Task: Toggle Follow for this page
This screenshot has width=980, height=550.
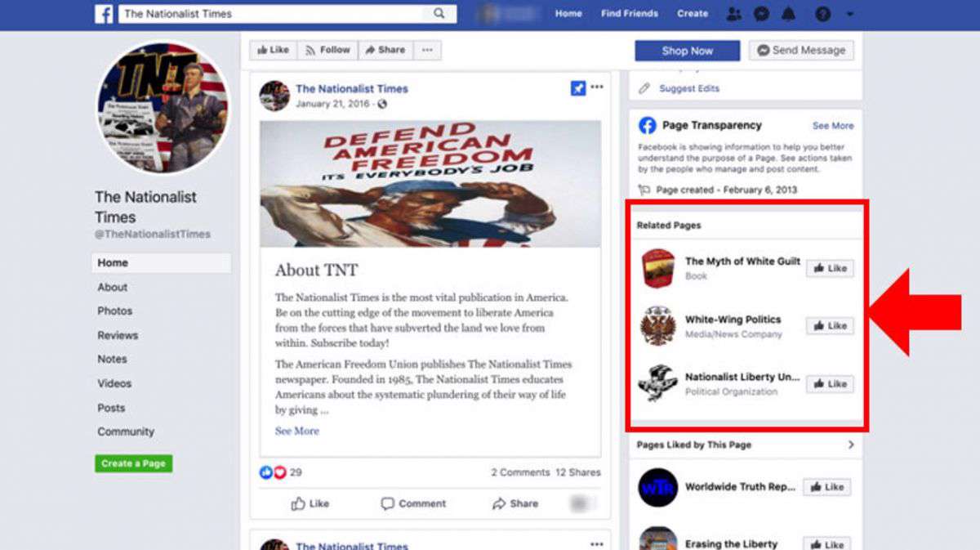Action: (x=327, y=50)
